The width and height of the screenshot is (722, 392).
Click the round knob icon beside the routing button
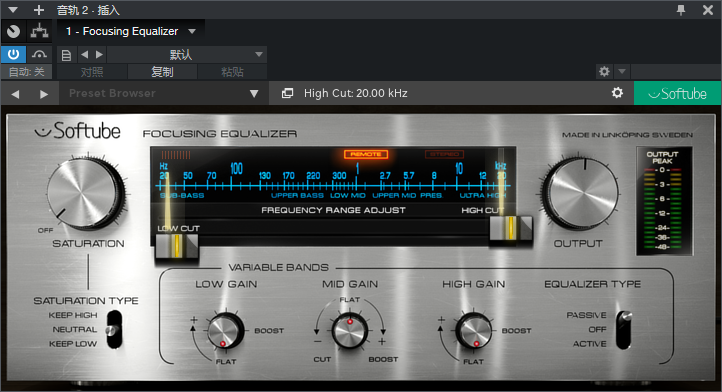tap(14, 31)
